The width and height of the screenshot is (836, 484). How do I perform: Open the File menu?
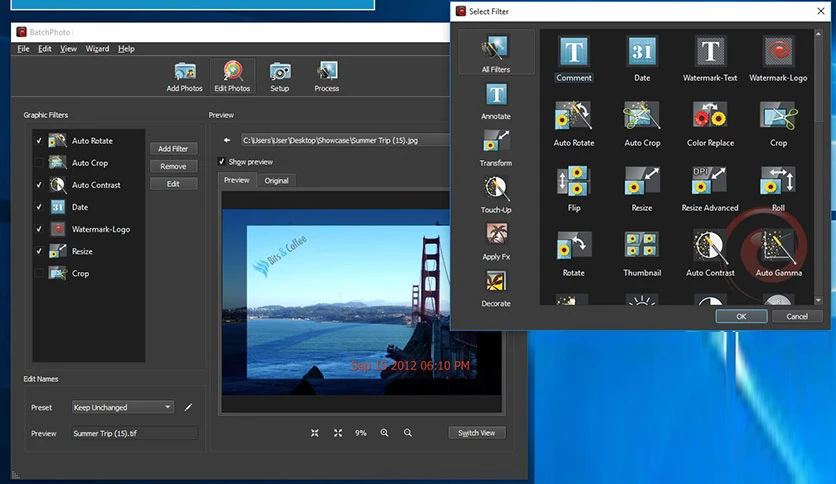point(23,49)
